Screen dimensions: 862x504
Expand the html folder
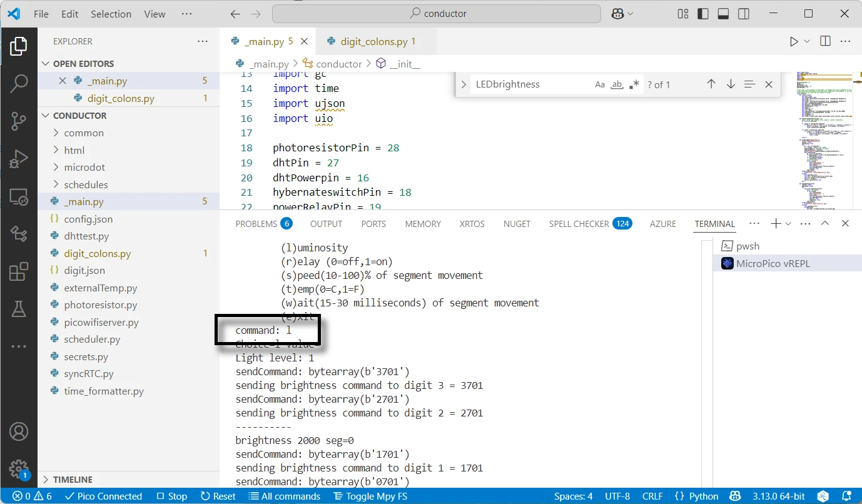click(128, 150)
